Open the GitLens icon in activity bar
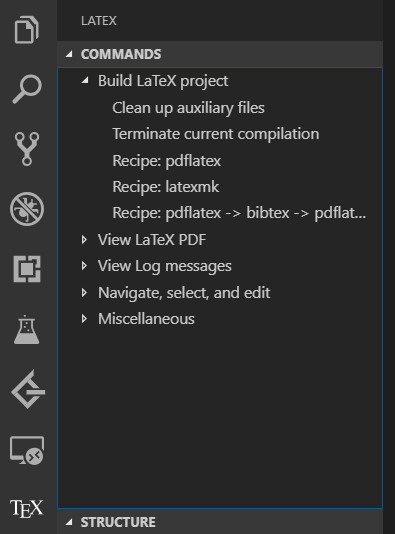This screenshot has width=395, height=534. coord(28,389)
